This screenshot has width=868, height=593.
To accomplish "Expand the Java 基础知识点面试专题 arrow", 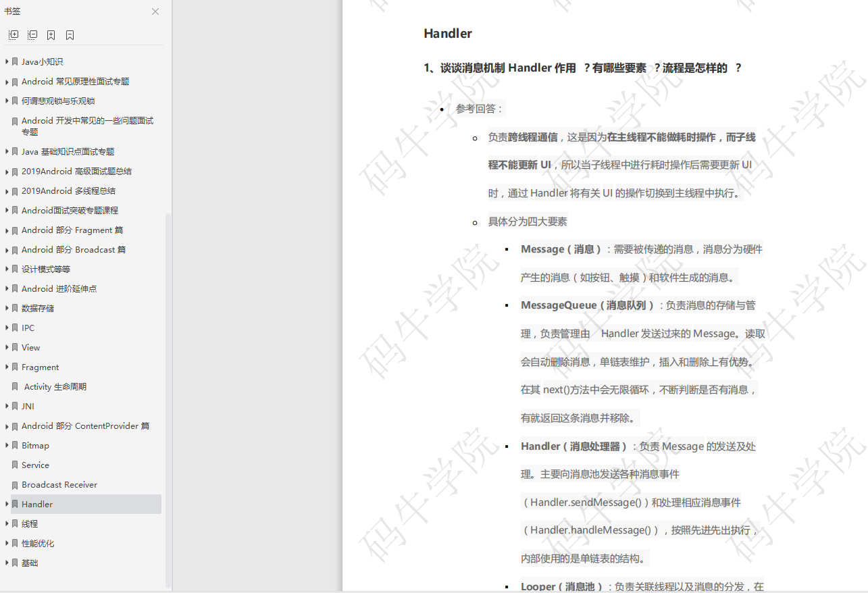I will pos(7,151).
